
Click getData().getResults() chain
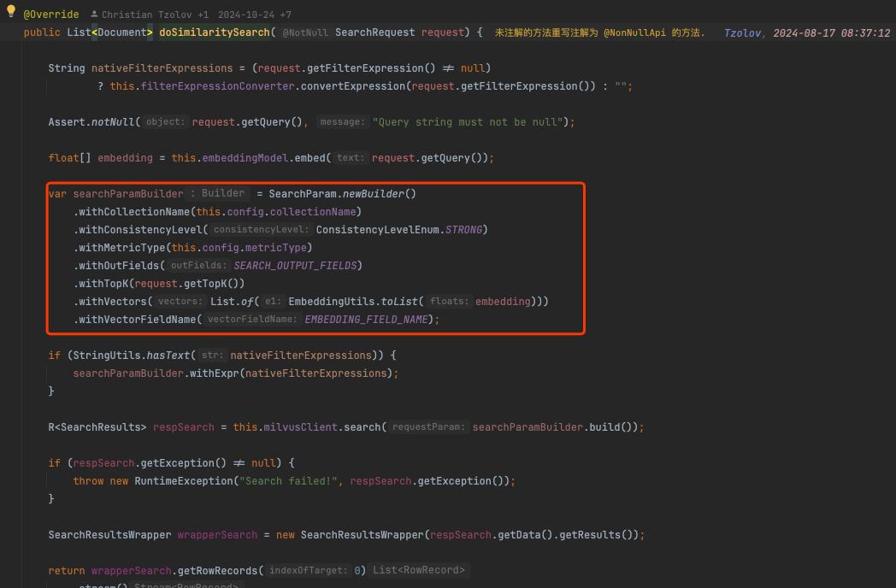click(564, 535)
